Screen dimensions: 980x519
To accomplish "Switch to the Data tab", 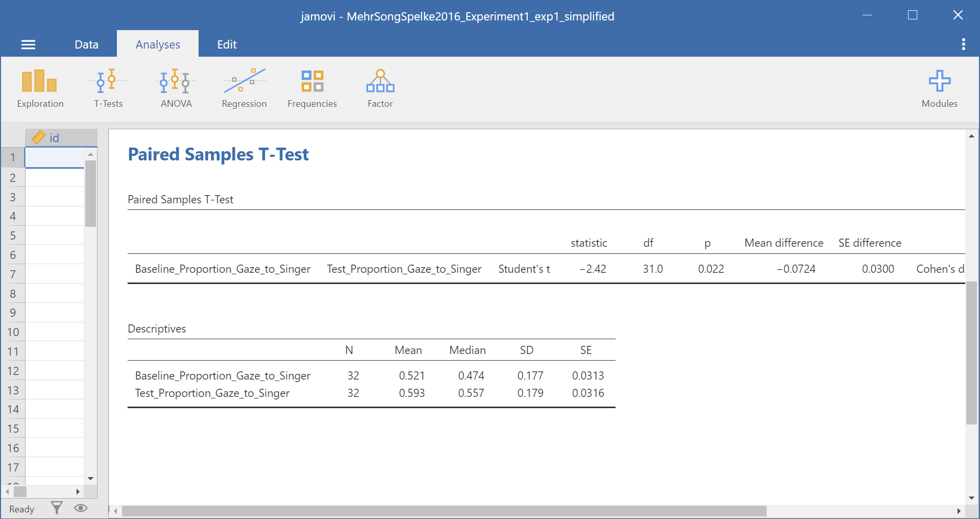I will (x=86, y=44).
